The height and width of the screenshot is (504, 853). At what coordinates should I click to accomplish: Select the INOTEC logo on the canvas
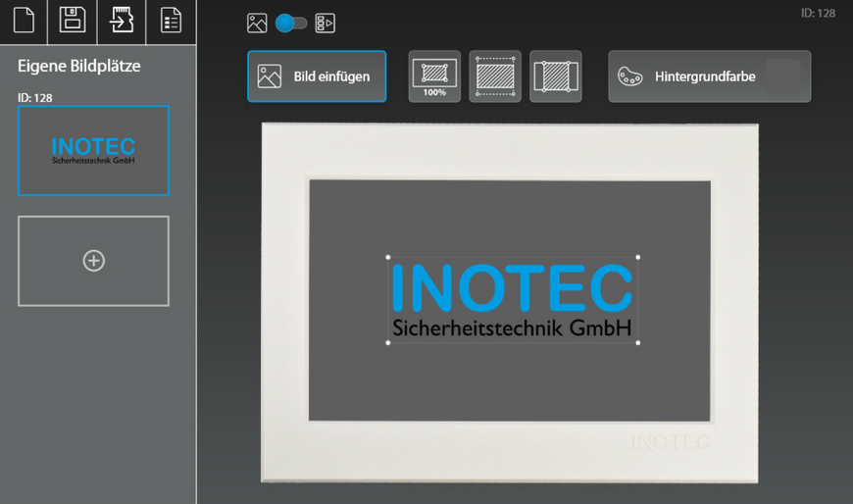coord(513,300)
